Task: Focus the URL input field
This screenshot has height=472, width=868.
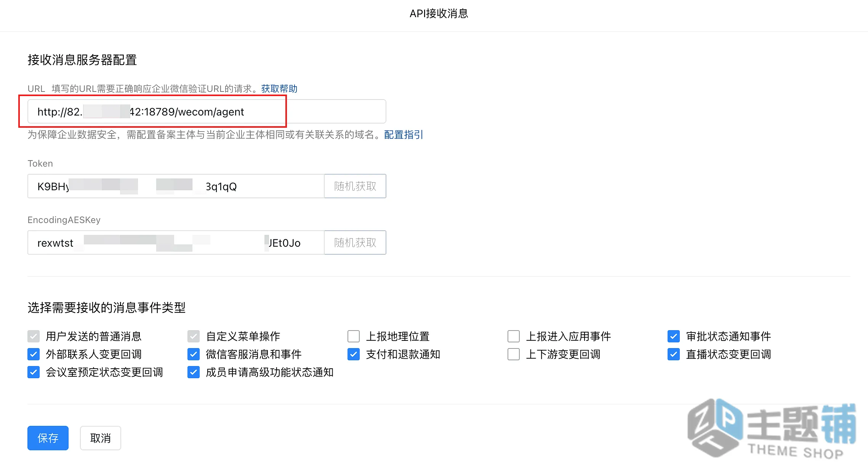Action: click(x=207, y=111)
